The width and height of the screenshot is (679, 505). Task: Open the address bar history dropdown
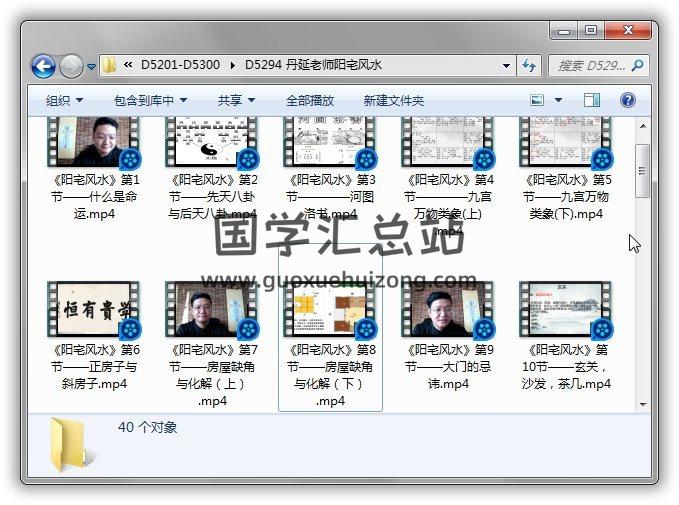tap(504, 66)
